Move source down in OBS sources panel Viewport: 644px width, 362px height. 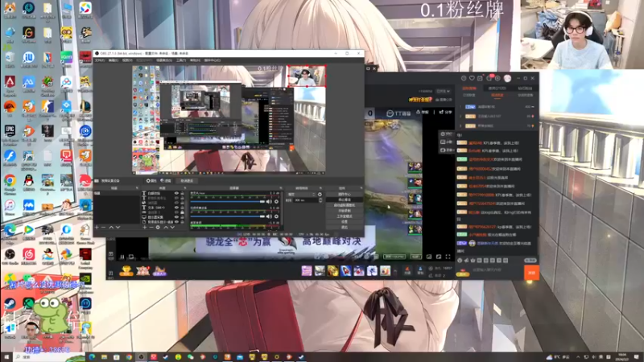[172, 227]
